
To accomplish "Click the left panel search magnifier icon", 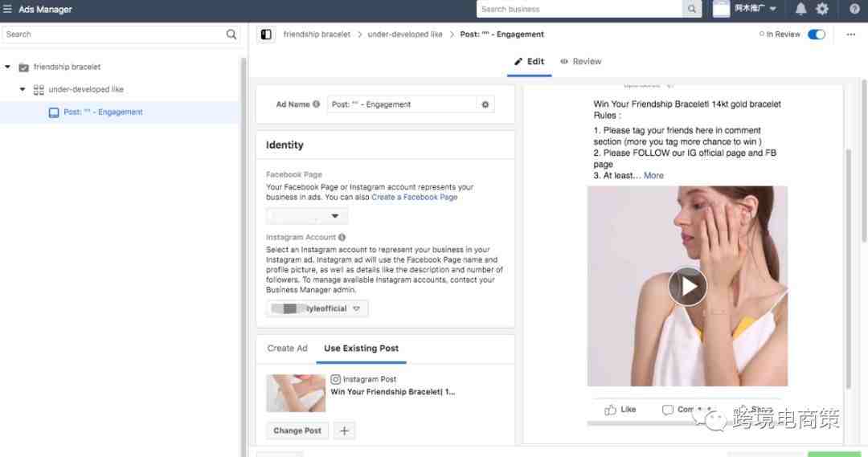I will [x=231, y=35].
